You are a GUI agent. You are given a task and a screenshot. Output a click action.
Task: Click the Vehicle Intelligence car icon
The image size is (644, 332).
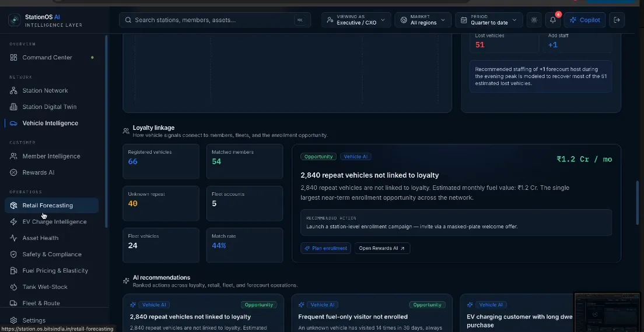pos(13,123)
